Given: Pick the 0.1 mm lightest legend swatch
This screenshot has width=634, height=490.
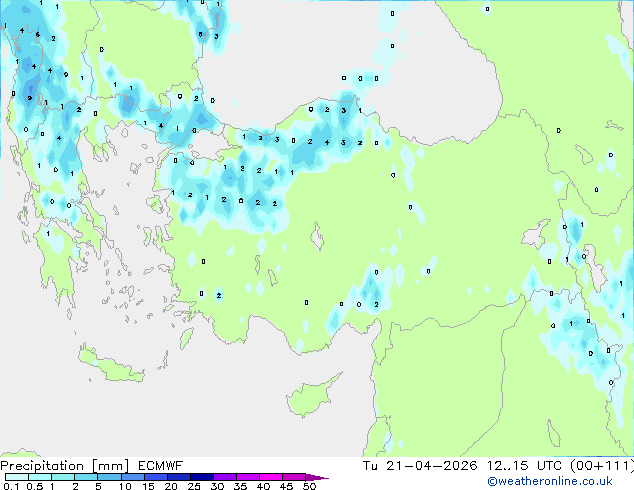Looking at the screenshot, I should (x=17, y=477).
